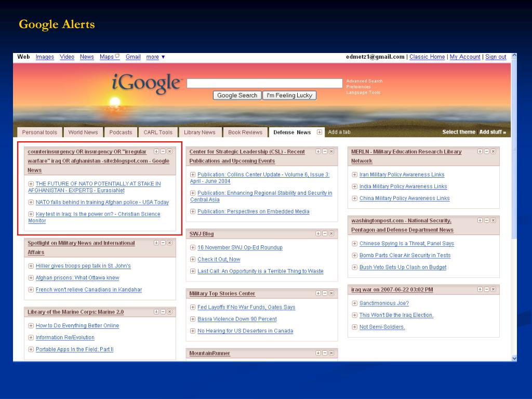Open menu icon of iraq war gadget
532x399 pixels.
point(480,289)
